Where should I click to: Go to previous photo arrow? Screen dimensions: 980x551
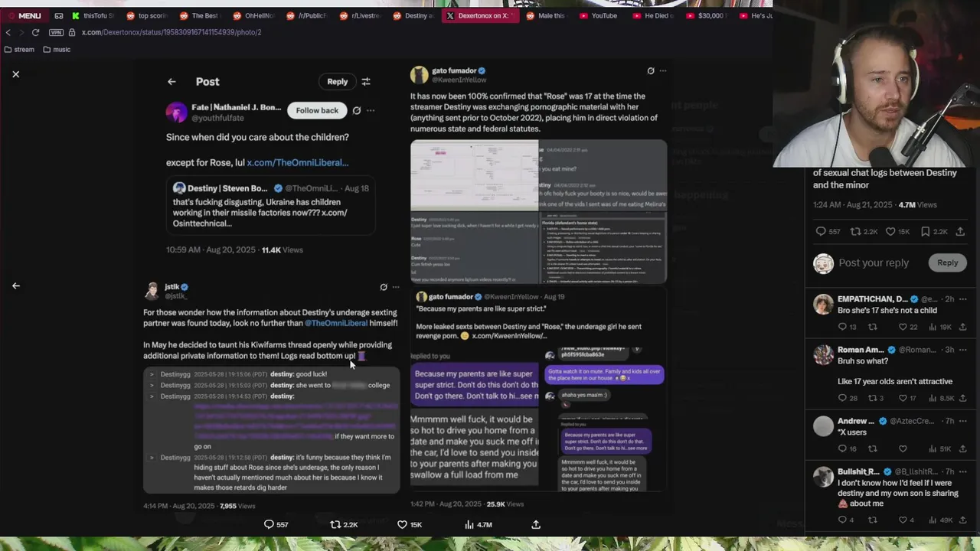(x=15, y=285)
